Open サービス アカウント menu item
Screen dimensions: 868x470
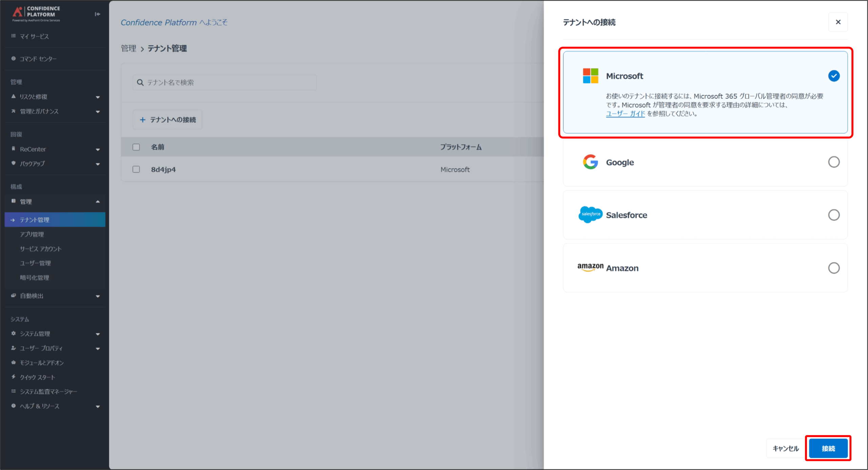coord(41,249)
